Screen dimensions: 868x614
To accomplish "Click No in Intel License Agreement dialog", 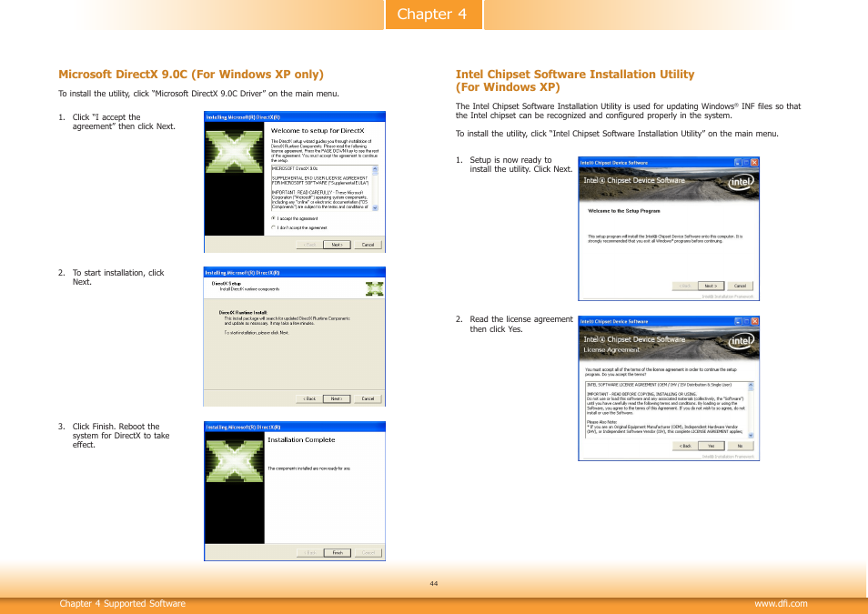I will tap(740, 446).
